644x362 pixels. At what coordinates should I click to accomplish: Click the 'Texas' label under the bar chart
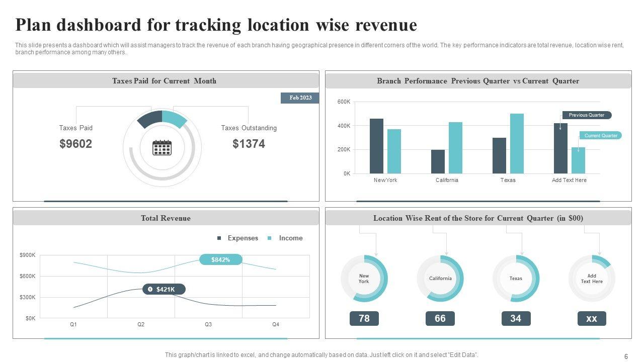pyautogui.click(x=508, y=180)
